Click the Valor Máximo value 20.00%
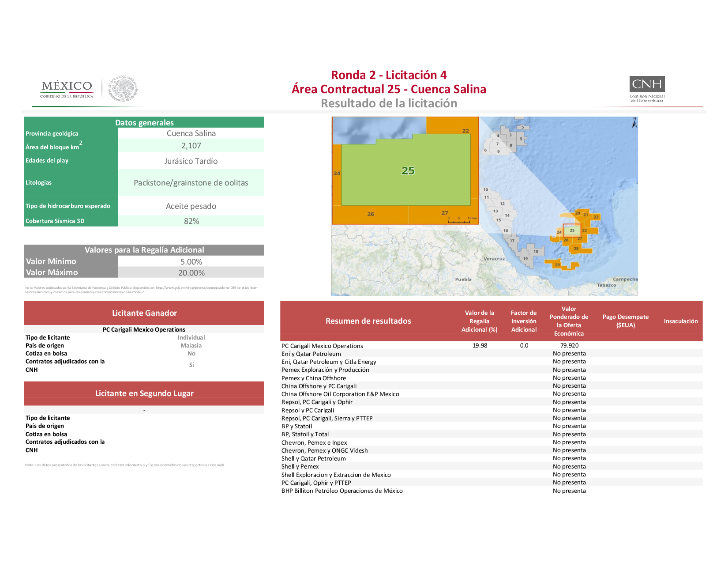Screen dimensions: 728x563 tap(191, 273)
